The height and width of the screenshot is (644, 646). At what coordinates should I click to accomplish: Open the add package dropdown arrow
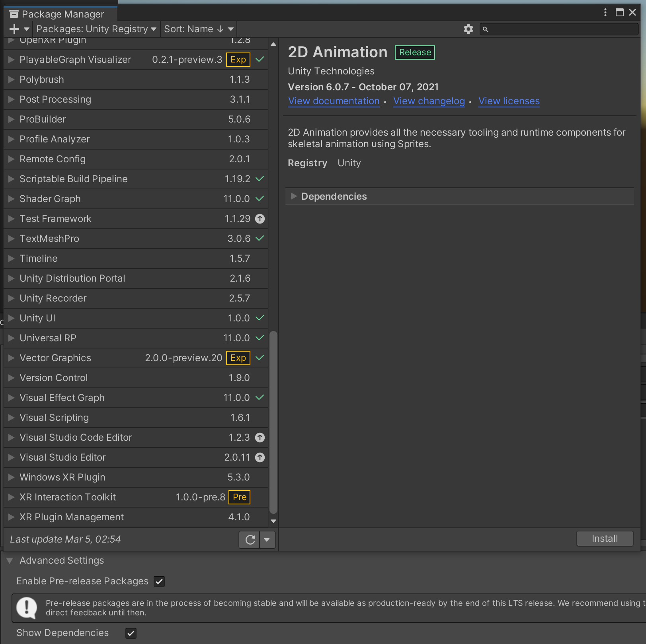pos(27,29)
